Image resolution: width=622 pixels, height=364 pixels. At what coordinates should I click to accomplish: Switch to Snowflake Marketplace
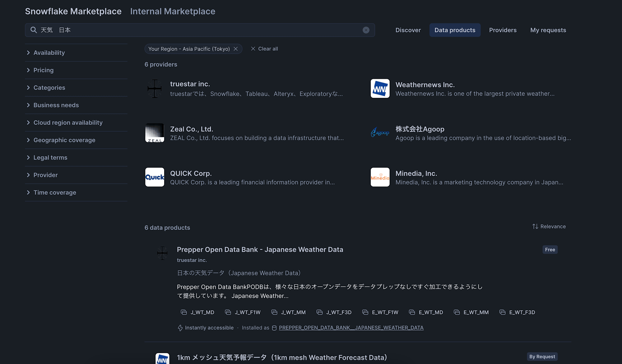73,11
